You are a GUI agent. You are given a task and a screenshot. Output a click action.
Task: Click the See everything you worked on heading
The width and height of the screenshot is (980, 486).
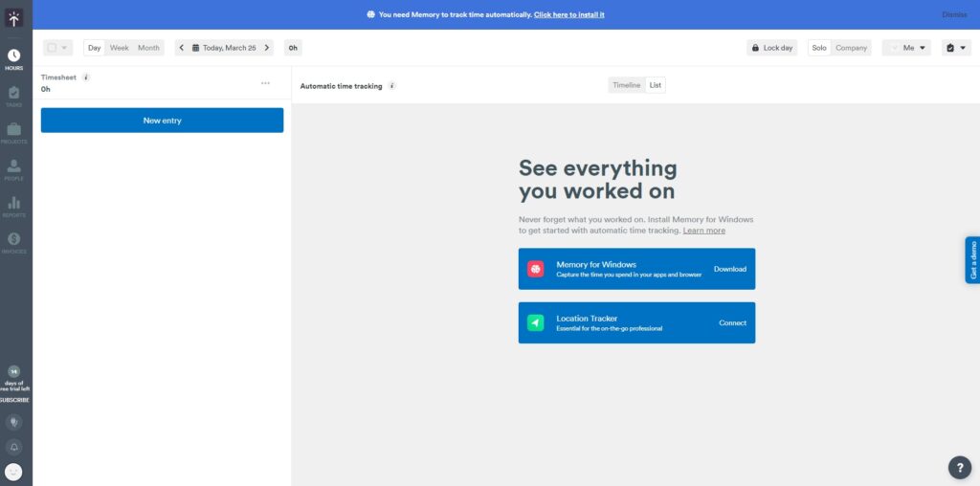coord(597,179)
